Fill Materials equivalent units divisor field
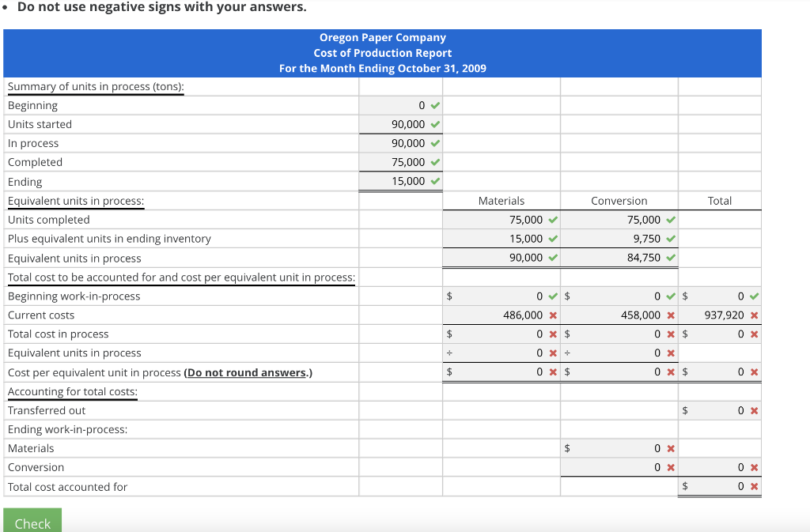 pos(501,353)
